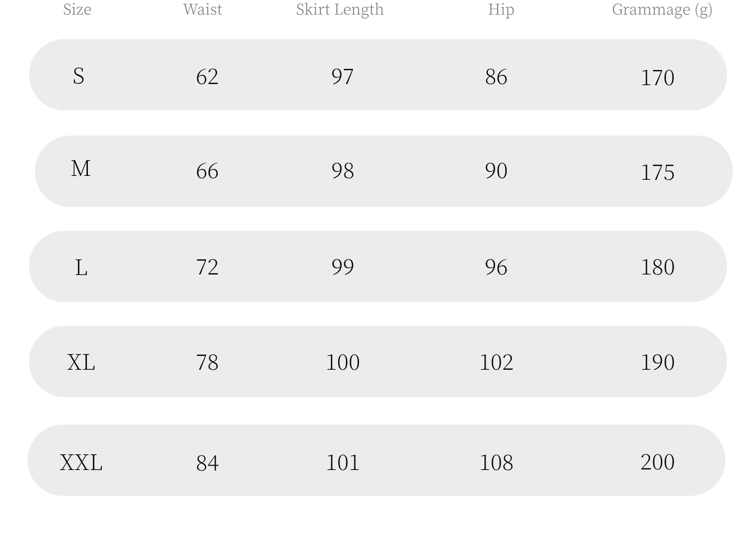Select the L size row label
The width and height of the screenshot is (756, 549).
coord(81,268)
